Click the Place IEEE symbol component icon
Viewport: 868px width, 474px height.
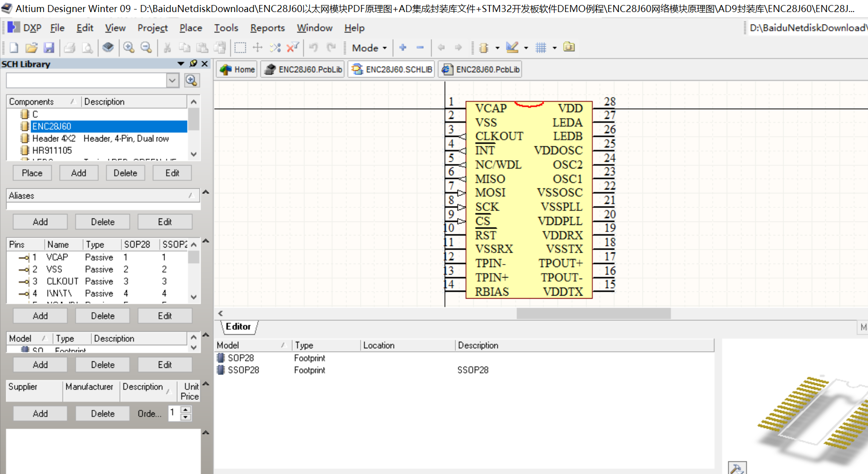(484, 48)
